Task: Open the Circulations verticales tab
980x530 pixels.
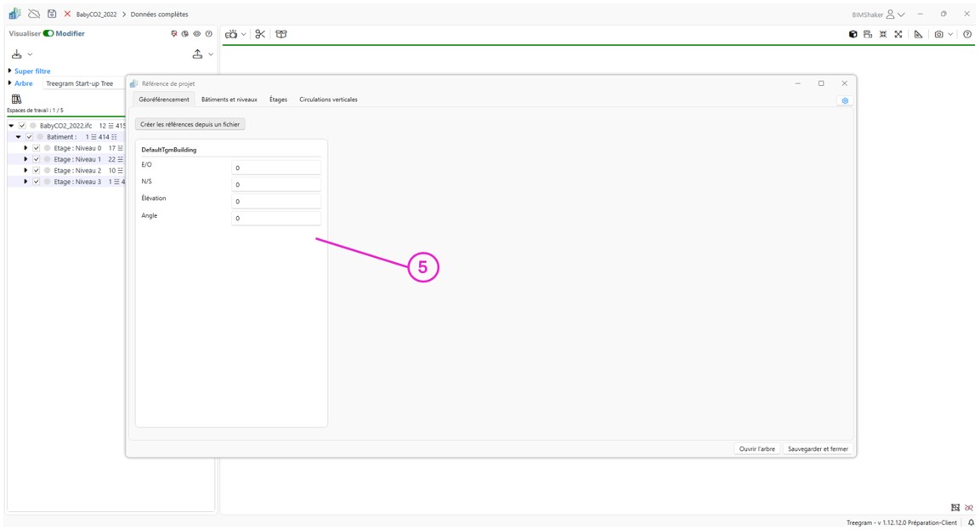Action: point(328,100)
